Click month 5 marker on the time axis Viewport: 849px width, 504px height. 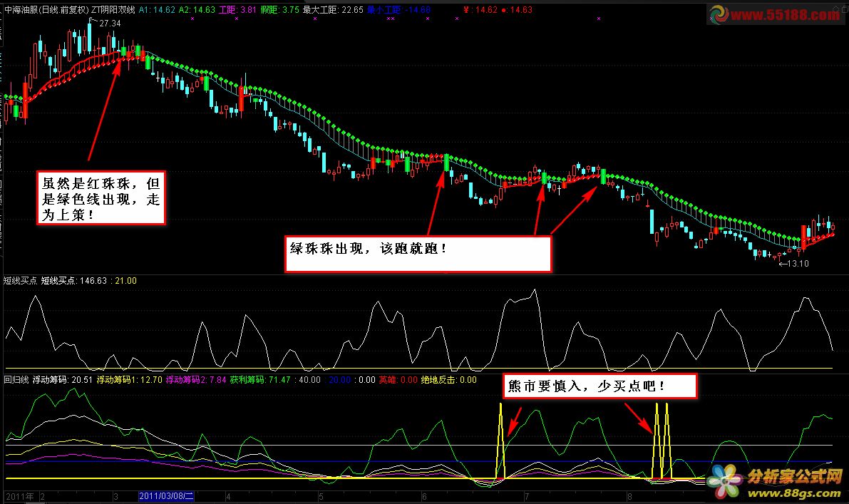click(x=321, y=496)
